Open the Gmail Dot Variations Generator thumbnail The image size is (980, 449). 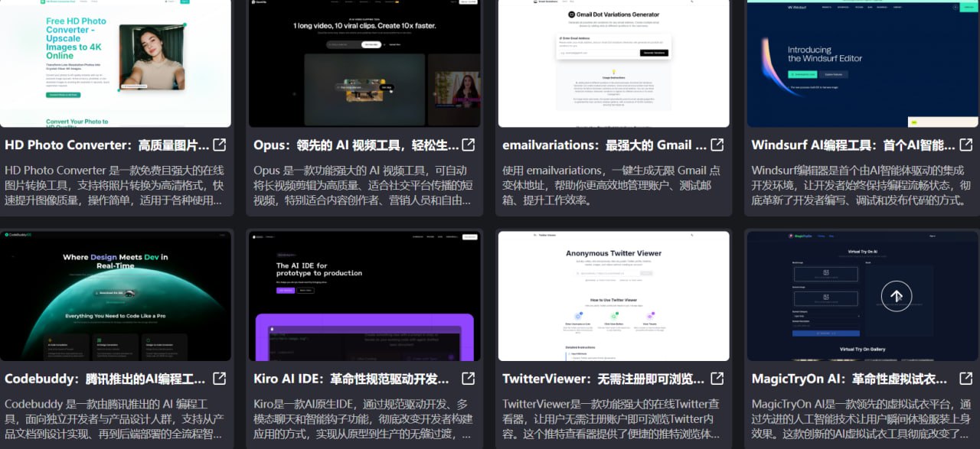(x=614, y=63)
